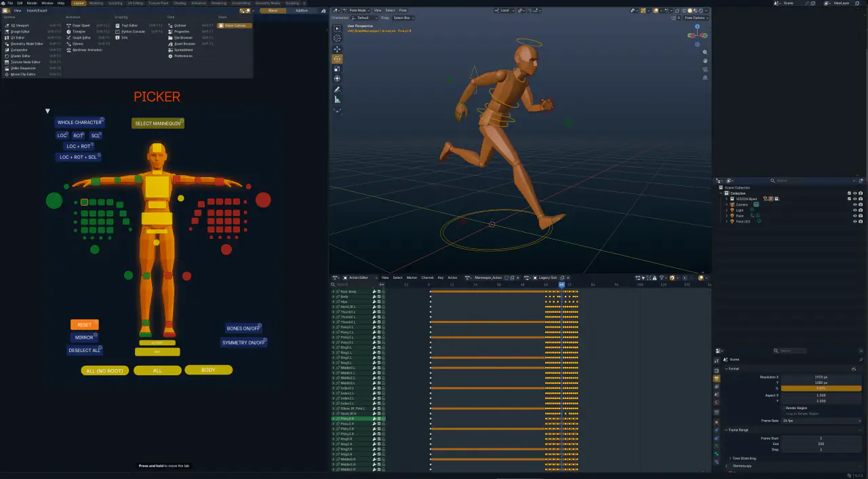Hide VISION Biped in viewport
The image size is (868, 479).
pos(854,199)
